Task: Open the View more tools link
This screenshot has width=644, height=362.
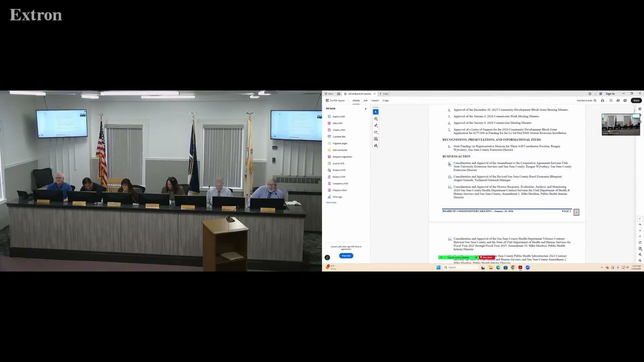Action: tap(331, 202)
